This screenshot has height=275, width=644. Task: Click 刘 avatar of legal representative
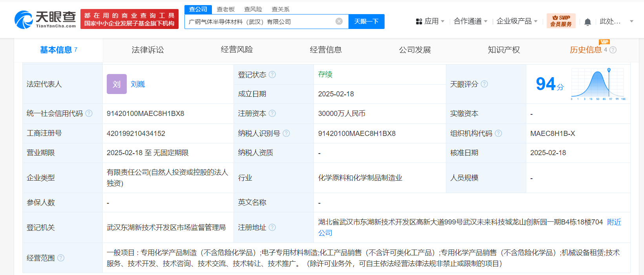pyautogui.click(x=117, y=84)
